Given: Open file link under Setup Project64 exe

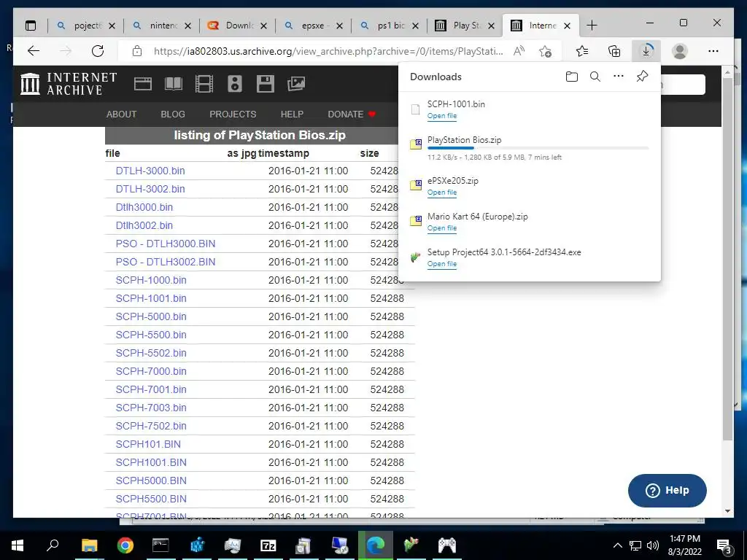Looking at the screenshot, I should click(442, 264).
